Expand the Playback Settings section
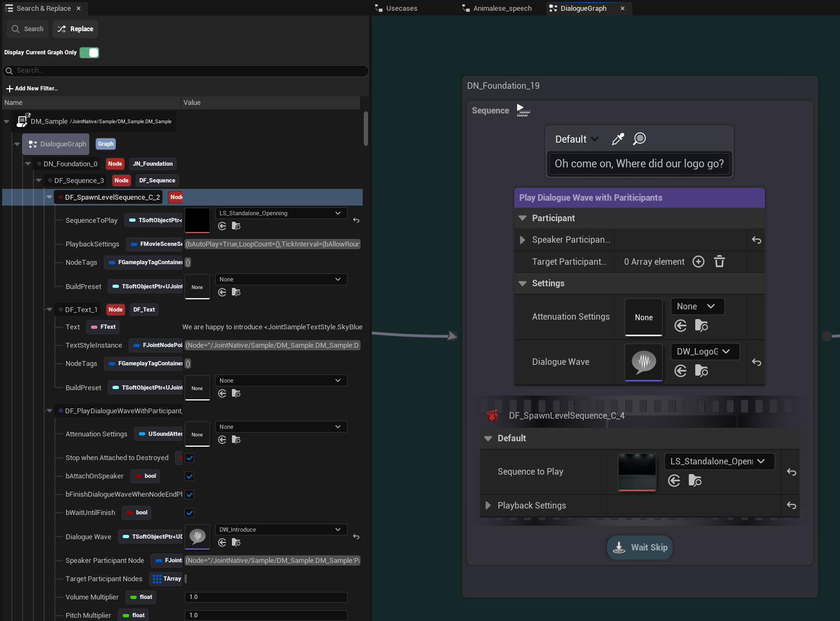Image resolution: width=840 pixels, height=621 pixels. click(488, 506)
